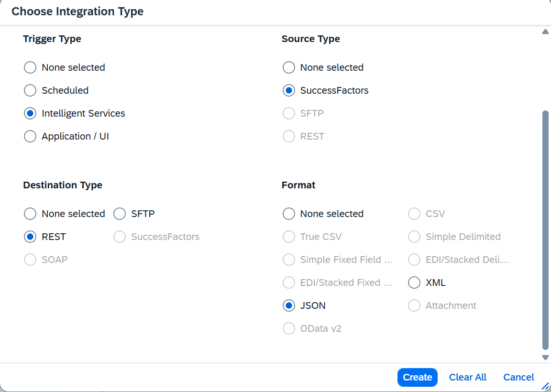
Task: Click the vertical scrollbar thumb
Action: pos(545,229)
